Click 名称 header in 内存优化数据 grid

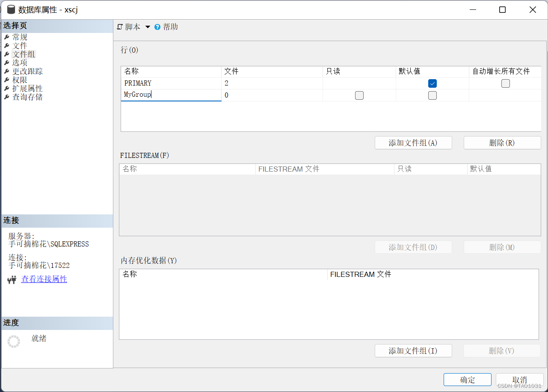(x=223, y=274)
